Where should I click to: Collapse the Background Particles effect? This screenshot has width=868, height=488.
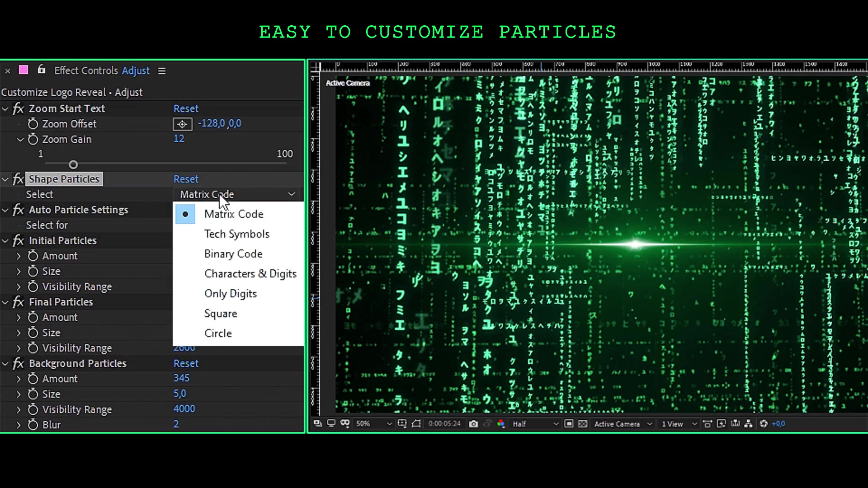pos(5,364)
